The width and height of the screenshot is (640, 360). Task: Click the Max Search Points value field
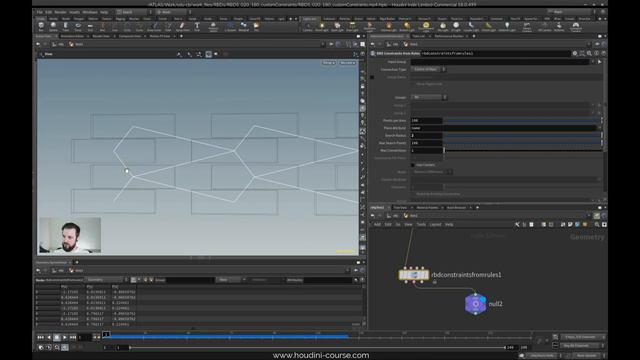[x=427, y=143]
